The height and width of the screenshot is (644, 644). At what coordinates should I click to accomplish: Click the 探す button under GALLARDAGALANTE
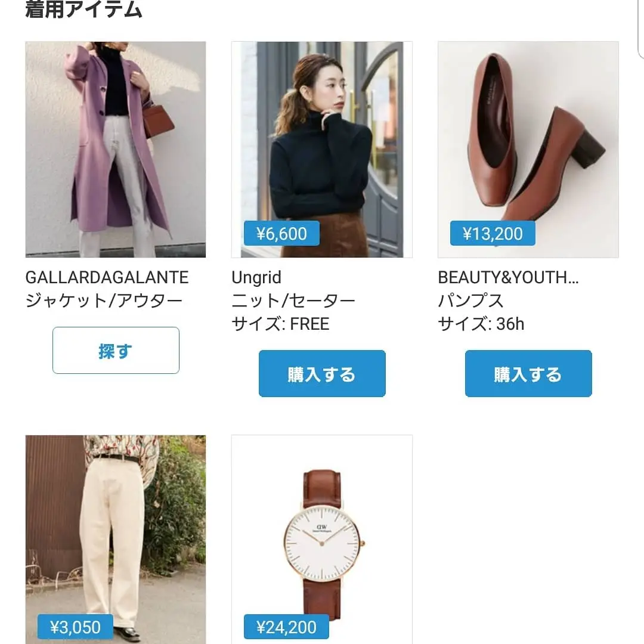click(116, 351)
